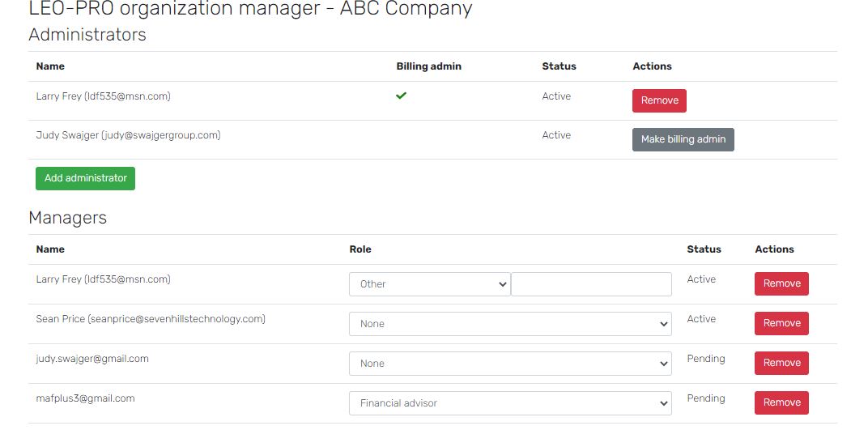Remove Larry Frey from Managers
Image resolution: width=868 pixels, height=430 pixels.
point(781,283)
